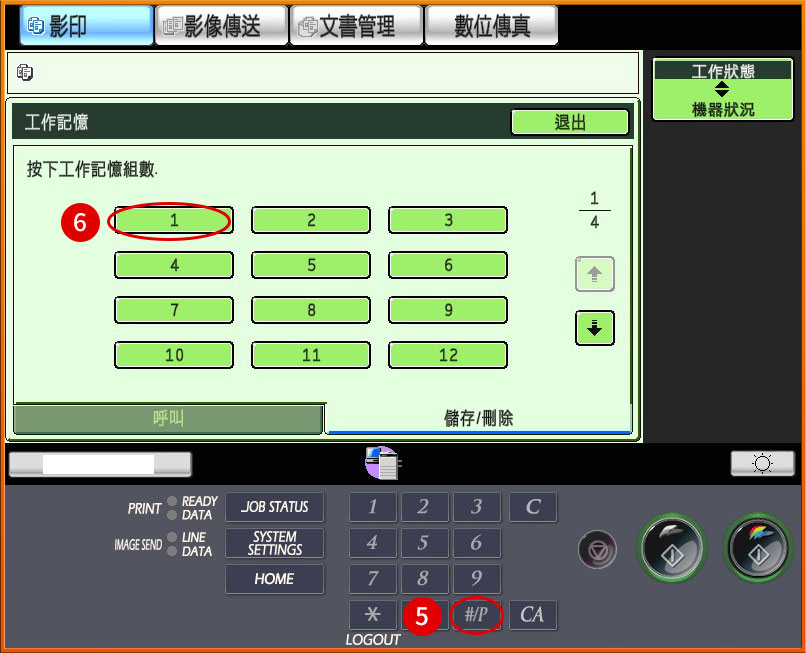The width and height of the screenshot is (806, 653).
Task: Tap the copy icon above the job panel
Action: [381, 462]
